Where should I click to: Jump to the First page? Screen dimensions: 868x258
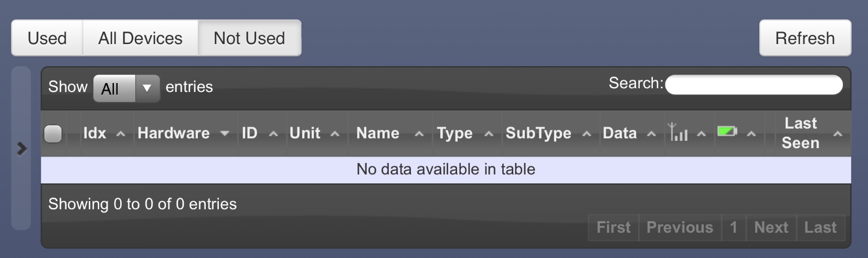pos(613,228)
